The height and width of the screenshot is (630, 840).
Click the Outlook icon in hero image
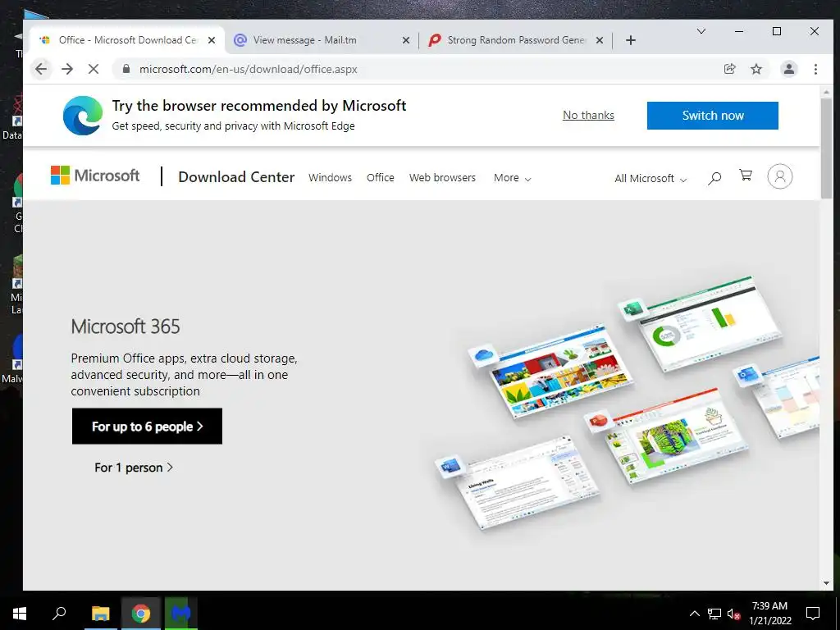[x=747, y=374]
